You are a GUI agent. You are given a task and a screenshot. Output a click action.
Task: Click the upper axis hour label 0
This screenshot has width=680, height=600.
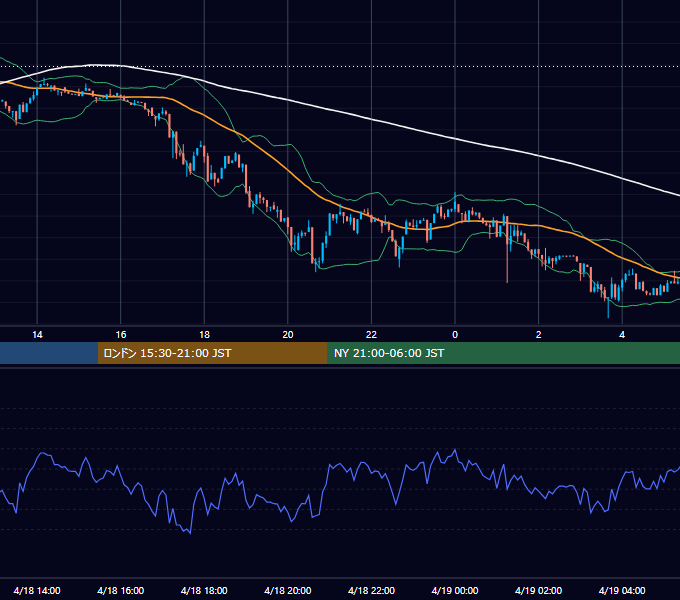point(455,335)
